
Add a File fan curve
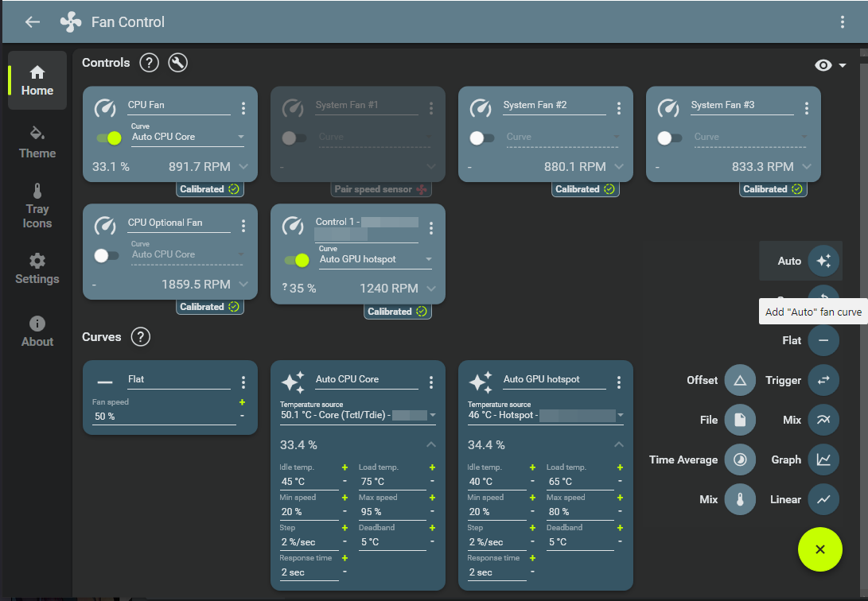pos(740,421)
